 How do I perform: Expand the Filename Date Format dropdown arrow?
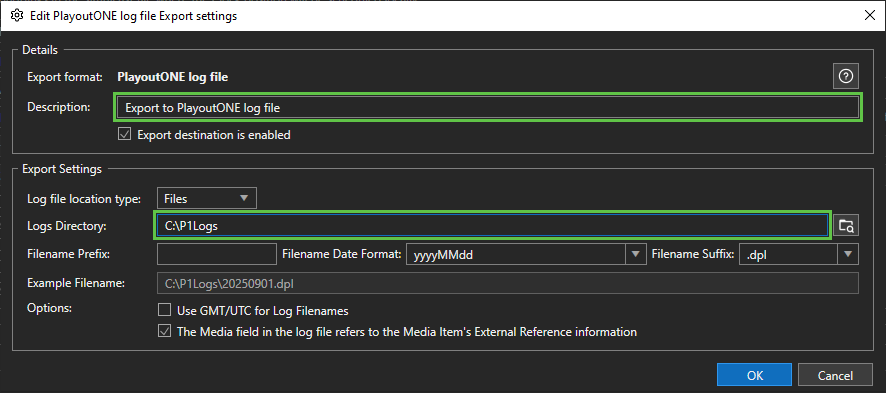(x=636, y=254)
